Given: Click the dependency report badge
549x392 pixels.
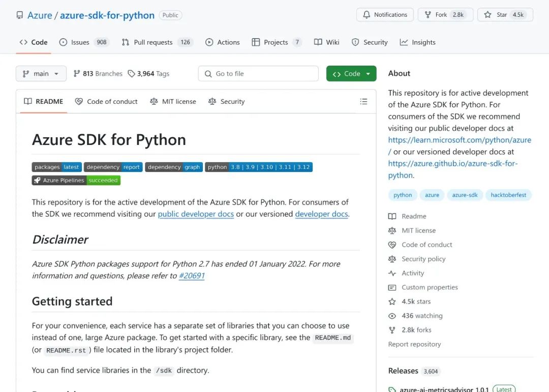Looking at the screenshot, I should point(113,167).
